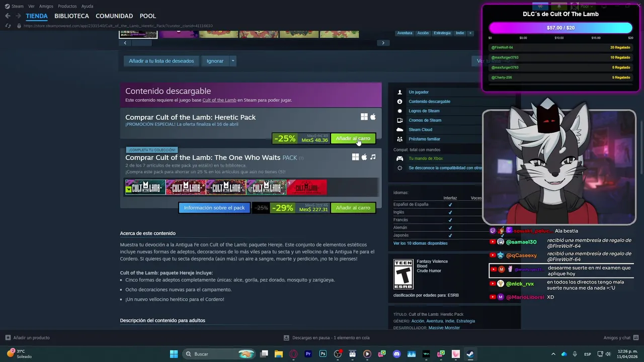Viewport: 644px width, 362px height.
Task: Click the ESRB Teen rating badge
Action: pyautogui.click(x=403, y=275)
